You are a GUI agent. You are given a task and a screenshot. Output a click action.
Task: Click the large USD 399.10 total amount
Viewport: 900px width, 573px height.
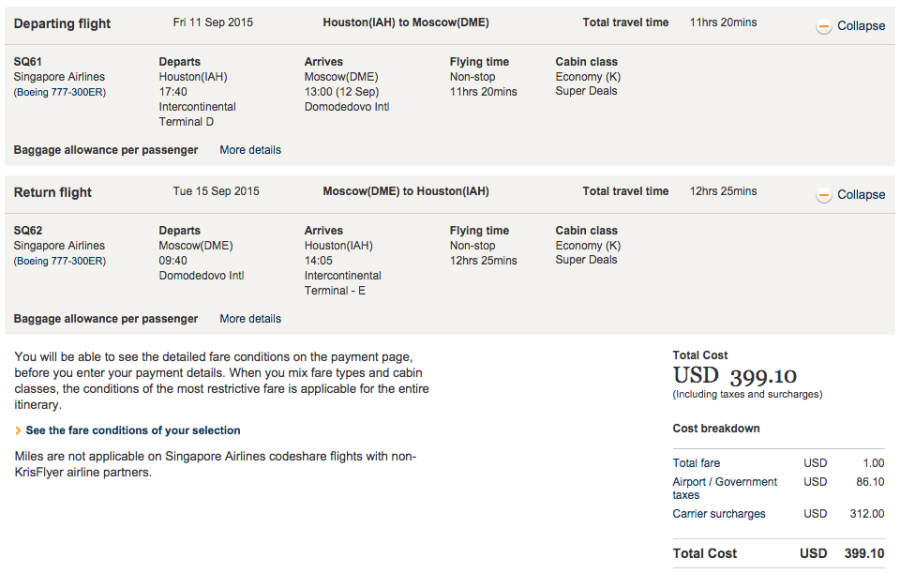tap(735, 376)
